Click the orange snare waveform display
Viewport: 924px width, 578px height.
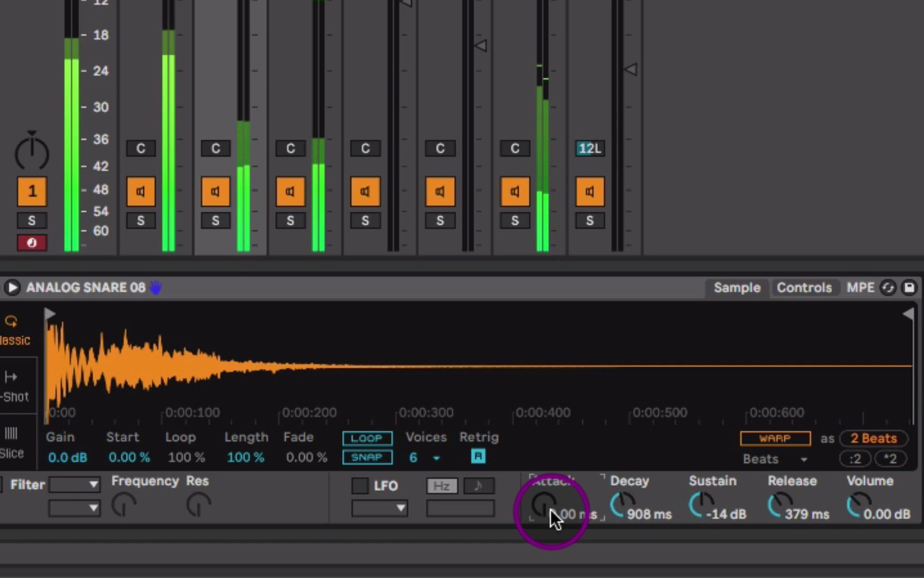pos(479,367)
